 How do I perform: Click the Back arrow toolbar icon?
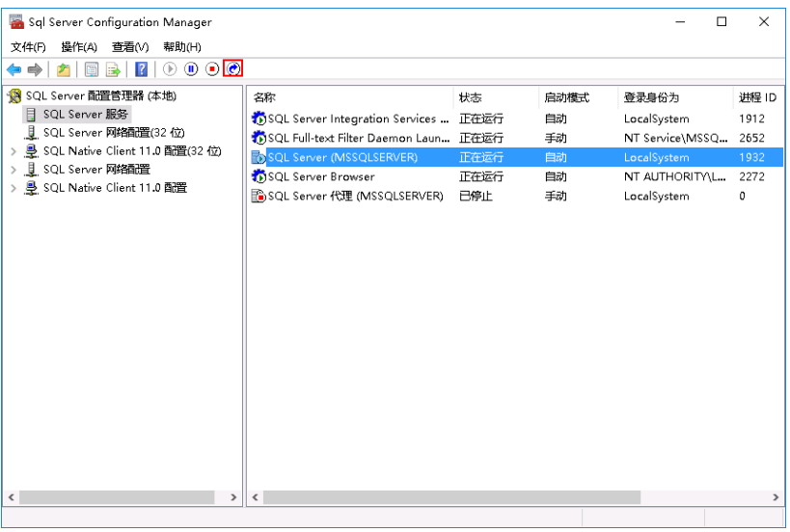14,69
